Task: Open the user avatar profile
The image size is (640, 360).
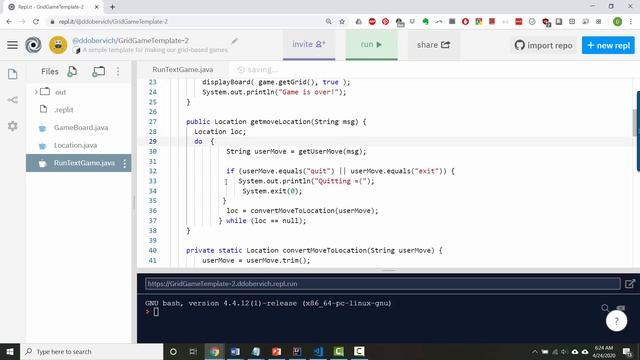Action: 58,45
